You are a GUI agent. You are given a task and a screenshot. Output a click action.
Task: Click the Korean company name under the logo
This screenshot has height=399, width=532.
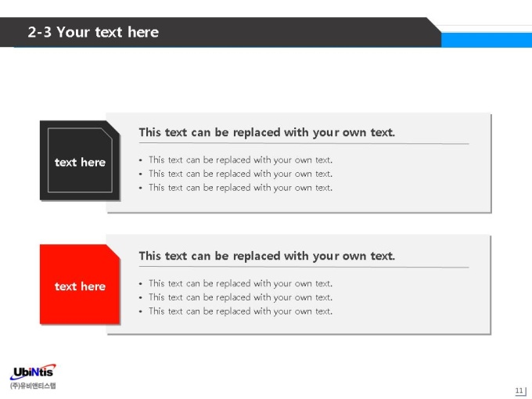pos(33,386)
